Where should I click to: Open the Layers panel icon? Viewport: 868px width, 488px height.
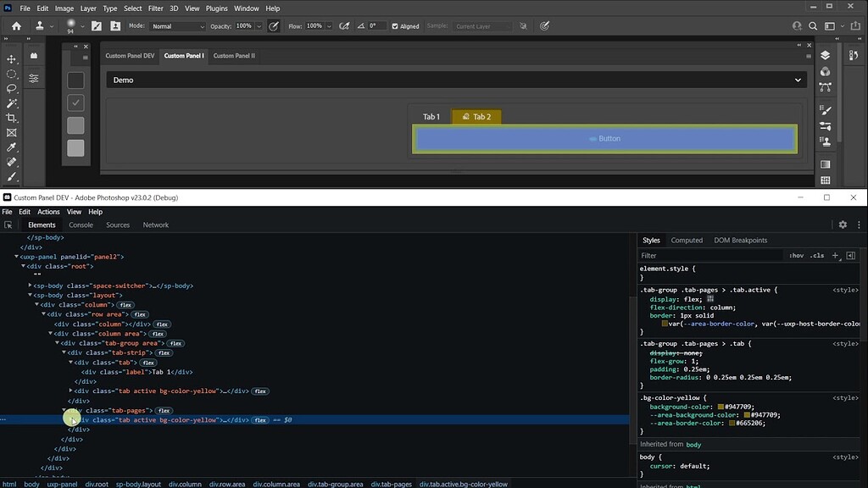(826, 53)
